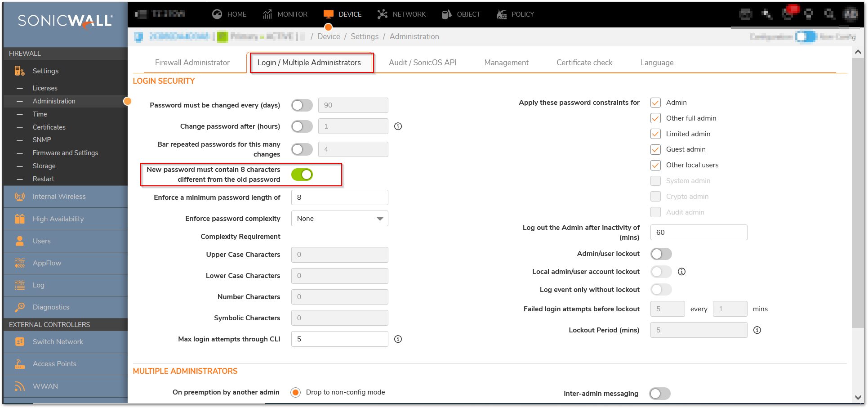Toggle the Configuration mode switch in header
The width and height of the screenshot is (868, 408).
[x=805, y=36]
